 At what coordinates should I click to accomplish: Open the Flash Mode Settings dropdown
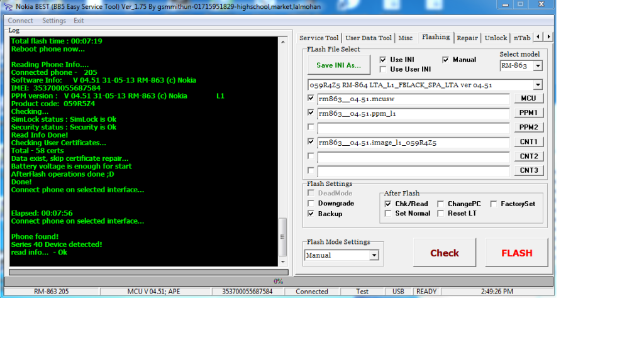(374, 255)
